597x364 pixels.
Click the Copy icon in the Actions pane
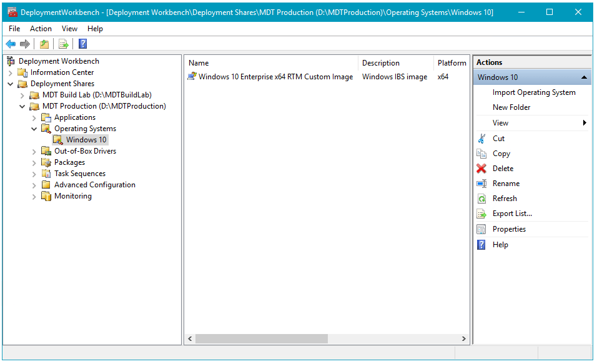(x=482, y=153)
